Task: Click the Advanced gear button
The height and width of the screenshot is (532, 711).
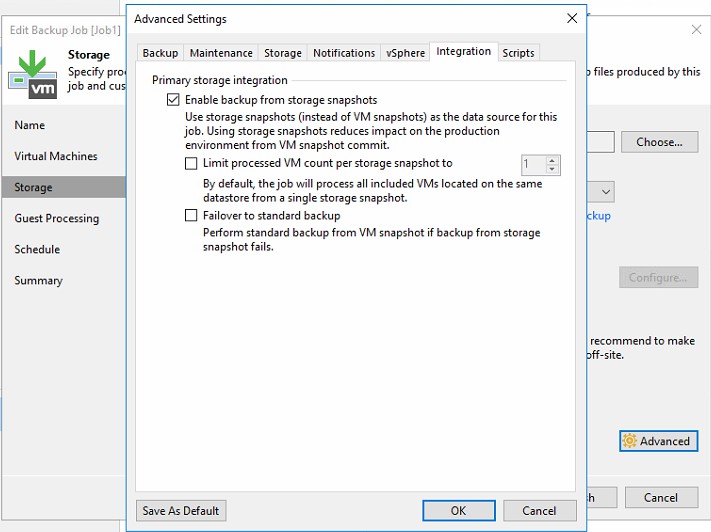Action: click(658, 441)
